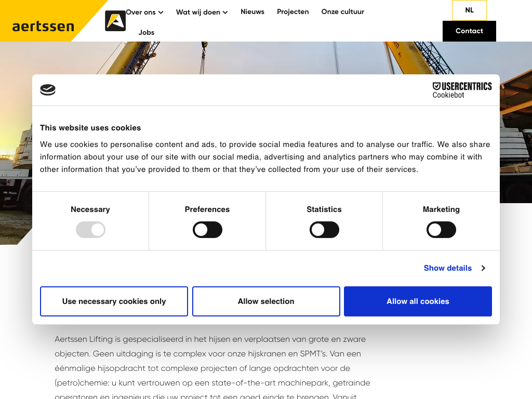Click the black Contact button
The width and height of the screenshot is (532, 399).
(469, 31)
